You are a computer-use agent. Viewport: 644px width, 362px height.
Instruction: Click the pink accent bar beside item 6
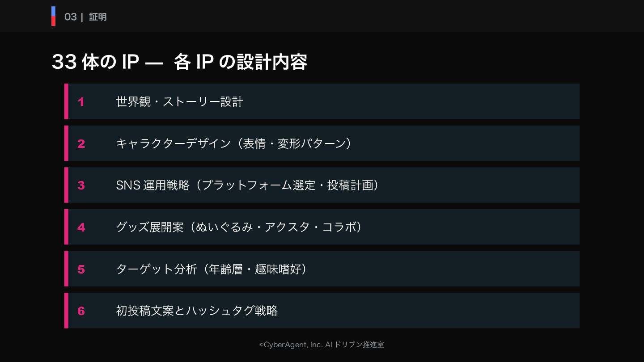pyautogui.click(x=66, y=311)
